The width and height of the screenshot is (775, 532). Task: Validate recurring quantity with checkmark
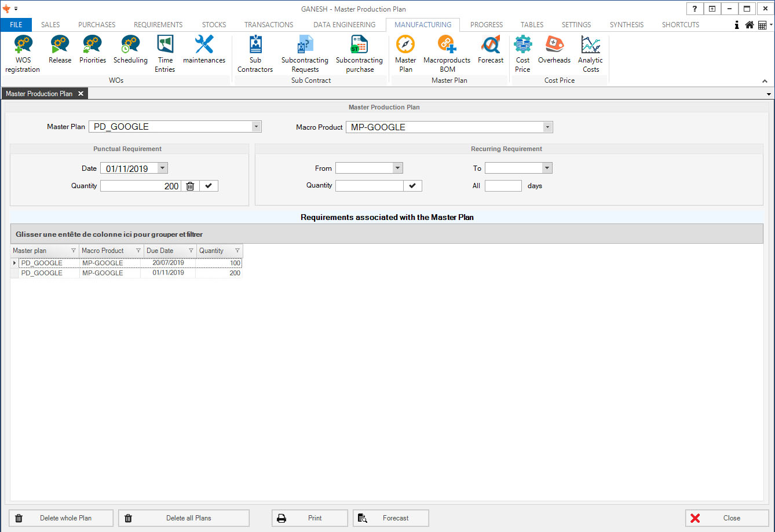(x=412, y=186)
